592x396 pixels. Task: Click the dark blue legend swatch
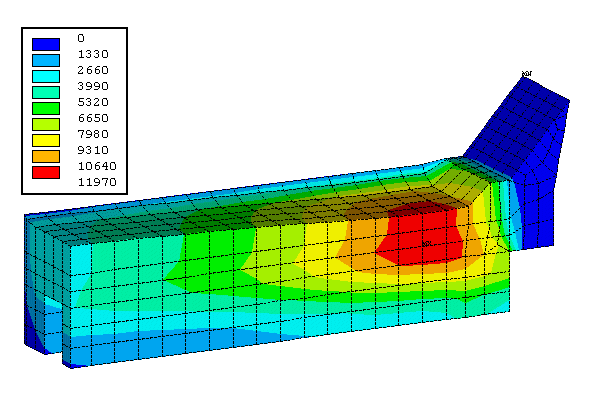coord(46,44)
